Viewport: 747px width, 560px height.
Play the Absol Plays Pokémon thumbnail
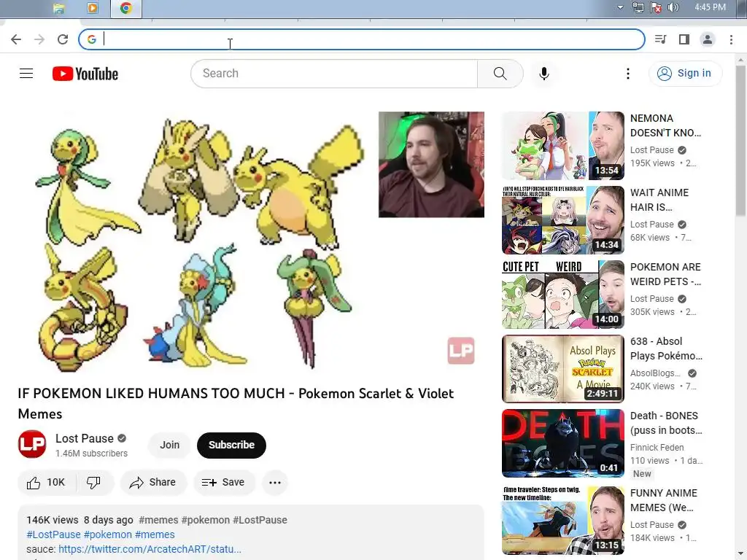[x=563, y=368]
